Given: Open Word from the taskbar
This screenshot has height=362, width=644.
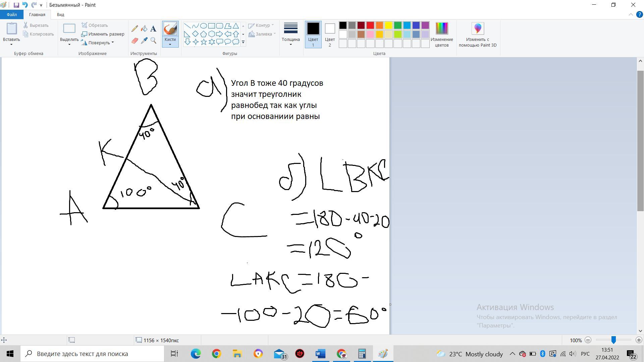Looking at the screenshot, I should pyautogui.click(x=320, y=354).
